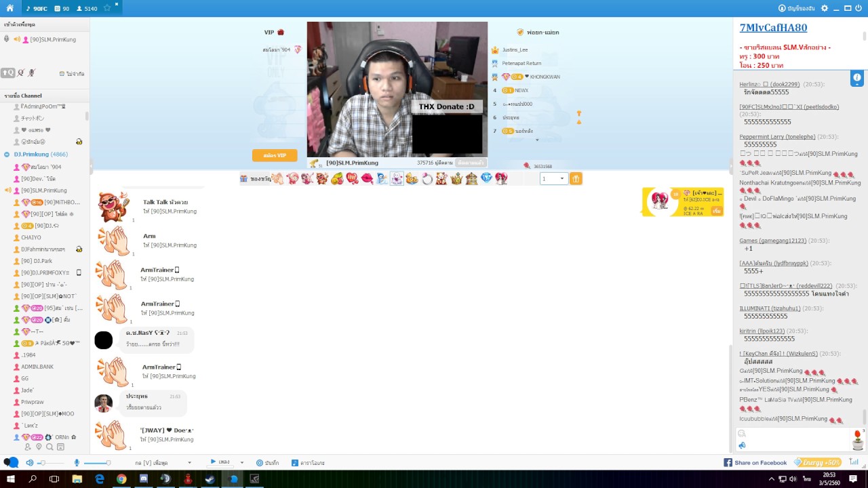Screen dimensions: 868x488
Task: Mute the microphone icon in bottom bar
Action: [x=77, y=463]
